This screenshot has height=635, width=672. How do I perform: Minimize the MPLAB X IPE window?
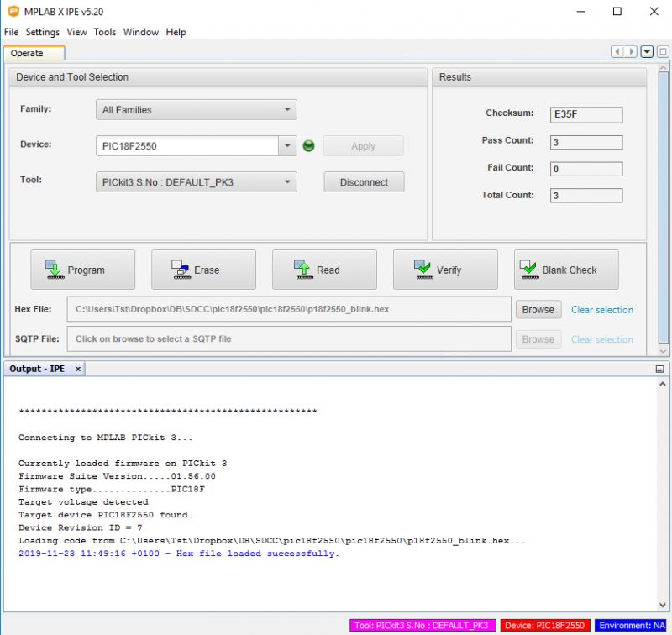tap(580, 12)
